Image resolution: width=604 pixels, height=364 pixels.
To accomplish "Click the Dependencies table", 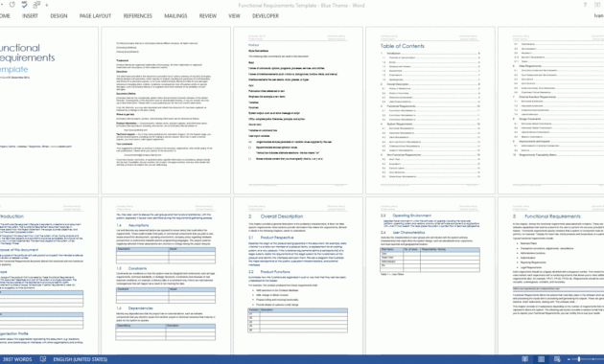I will (166, 332).
